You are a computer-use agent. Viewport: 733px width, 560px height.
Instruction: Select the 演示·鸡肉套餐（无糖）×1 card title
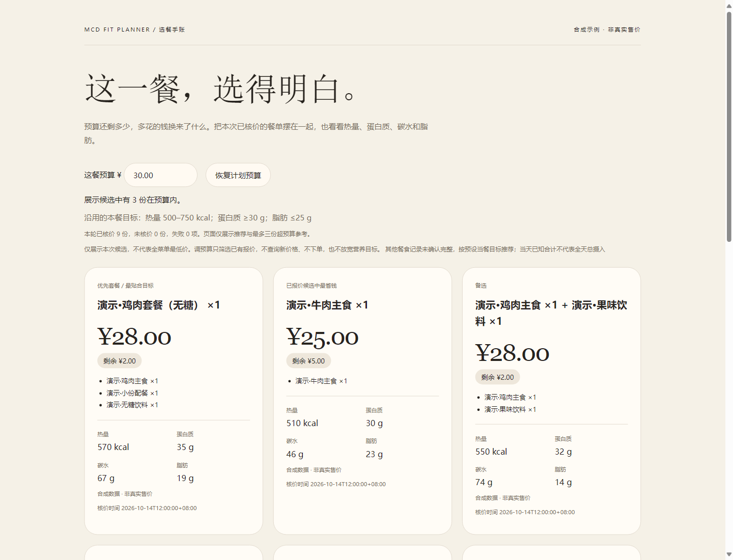pyautogui.click(x=159, y=305)
